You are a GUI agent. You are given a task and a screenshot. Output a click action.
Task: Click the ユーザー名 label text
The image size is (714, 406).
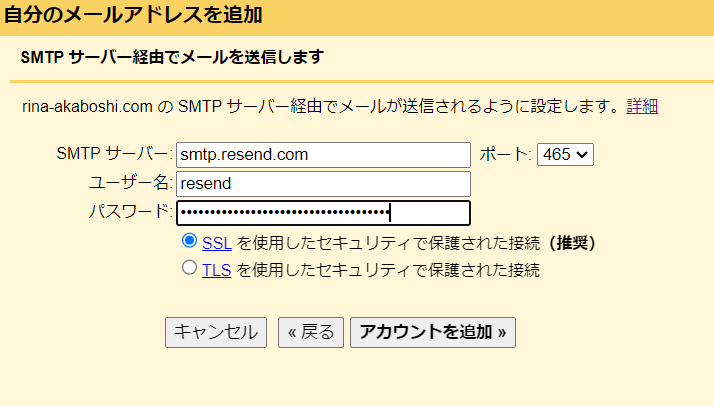coord(130,183)
